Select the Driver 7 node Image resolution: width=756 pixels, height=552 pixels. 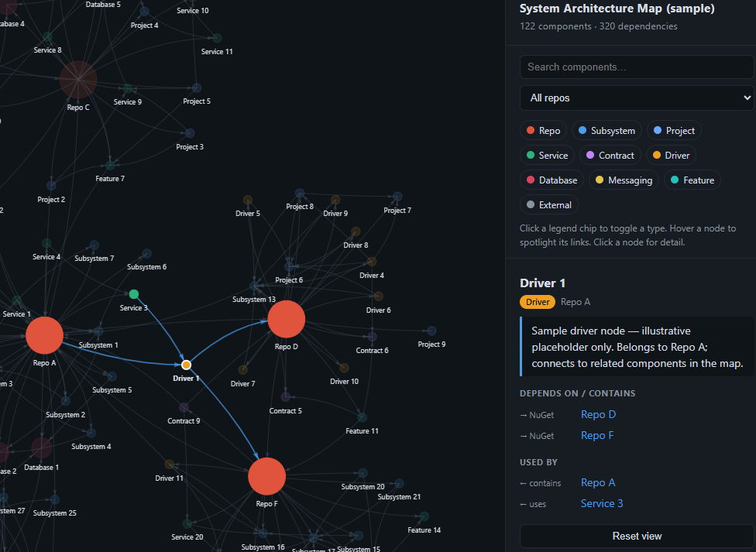pyautogui.click(x=243, y=370)
